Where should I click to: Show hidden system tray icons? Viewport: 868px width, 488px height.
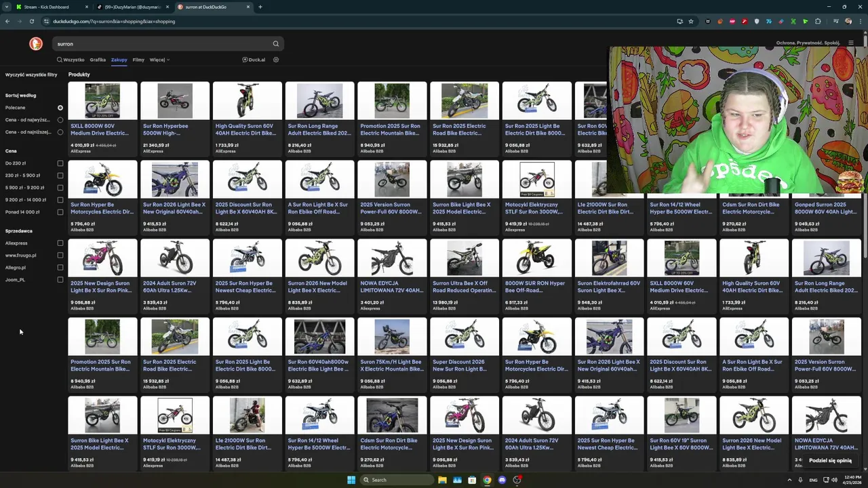[x=789, y=480]
